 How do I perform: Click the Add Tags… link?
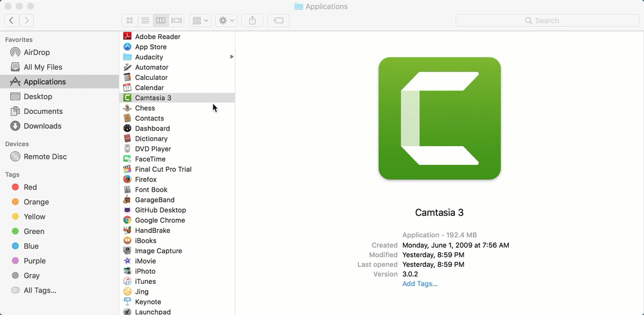click(420, 284)
